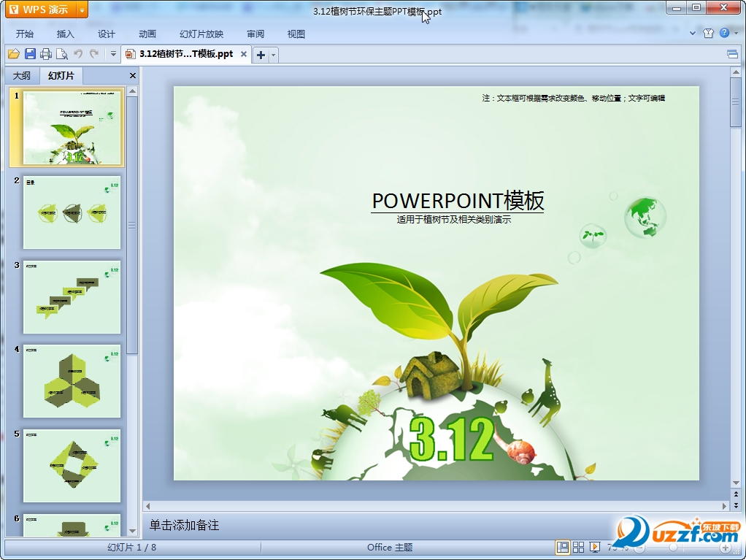Open the Help question mark icon
The image size is (746, 560).
click(x=725, y=33)
